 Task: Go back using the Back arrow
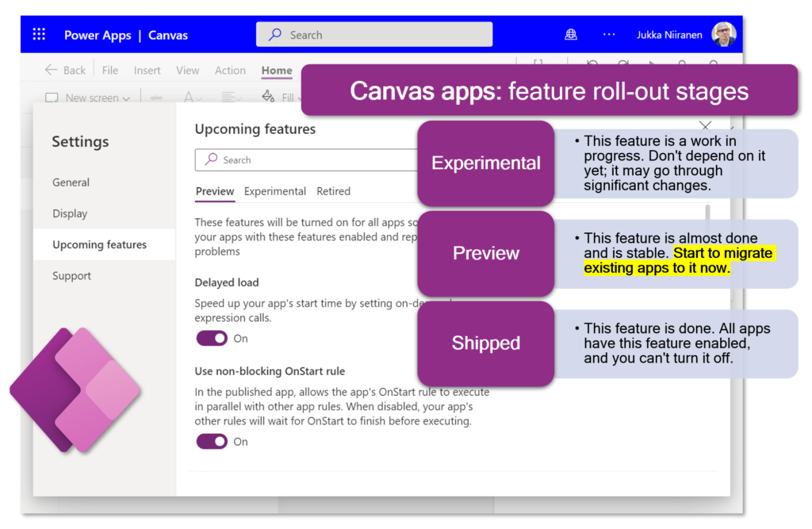(x=65, y=70)
